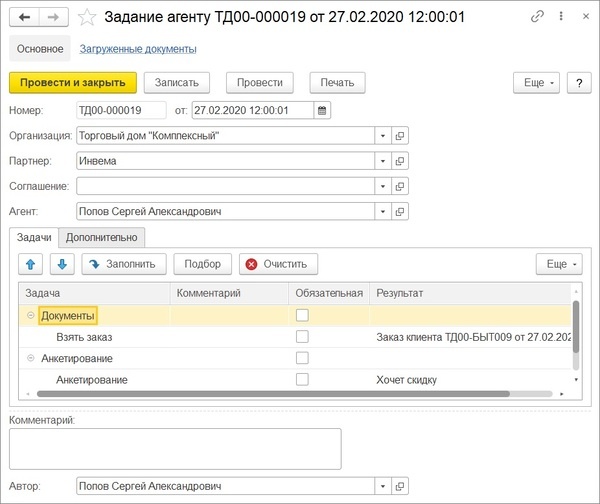Click the Партнер field containing Инвема
600x504 pixels.
click(x=225, y=161)
